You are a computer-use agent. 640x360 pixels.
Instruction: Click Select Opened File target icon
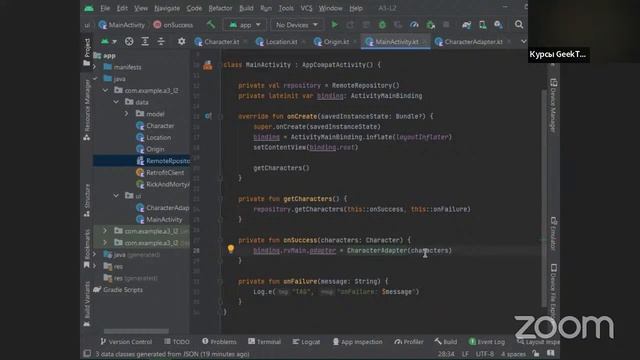coord(129,42)
